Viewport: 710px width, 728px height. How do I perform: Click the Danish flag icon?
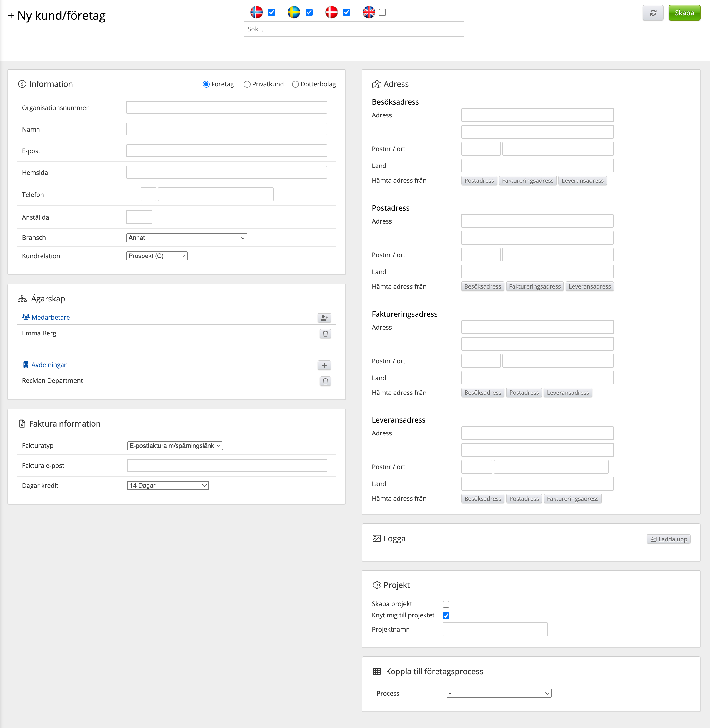point(331,12)
